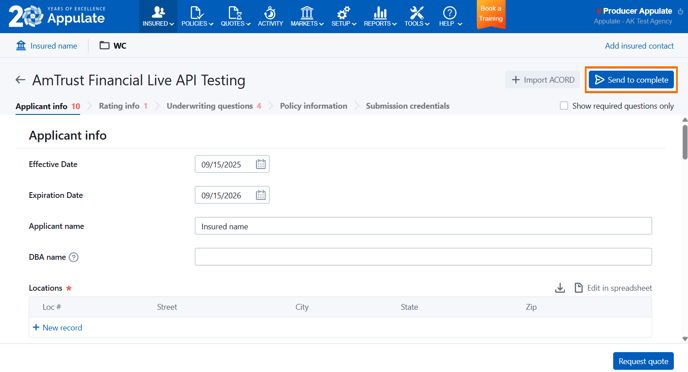Click the vertical scrollbar thumb

pos(685,142)
